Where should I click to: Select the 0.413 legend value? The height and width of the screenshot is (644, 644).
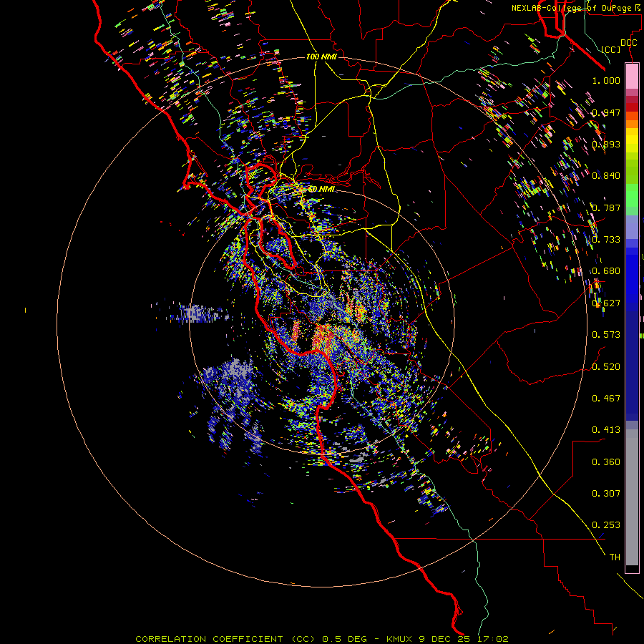click(x=606, y=430)
